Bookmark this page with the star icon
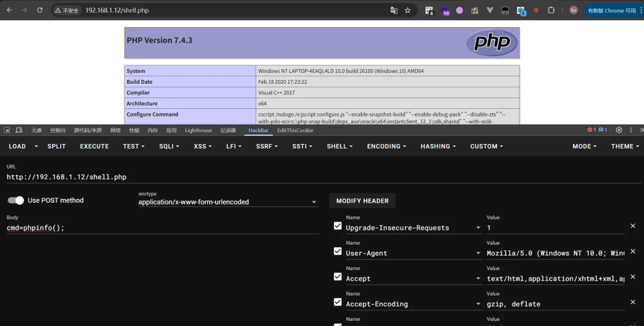The width and height of the screenshot is (644, 326). 408,11
